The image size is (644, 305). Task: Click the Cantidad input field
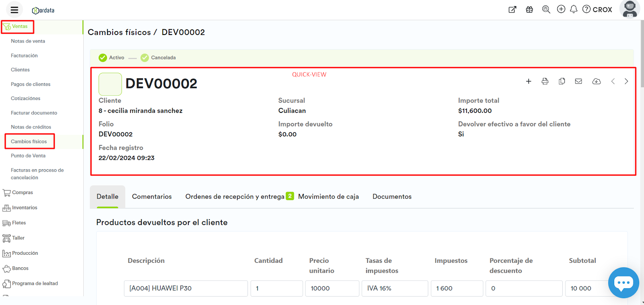pyautogui.click(x=277, y=289)
